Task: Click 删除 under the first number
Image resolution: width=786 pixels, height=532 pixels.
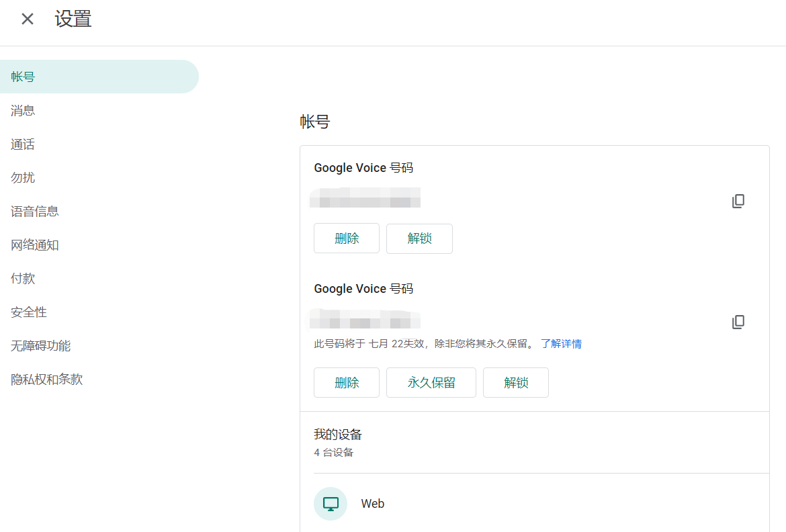Action: pyautogui.click(x=347, y=238)
